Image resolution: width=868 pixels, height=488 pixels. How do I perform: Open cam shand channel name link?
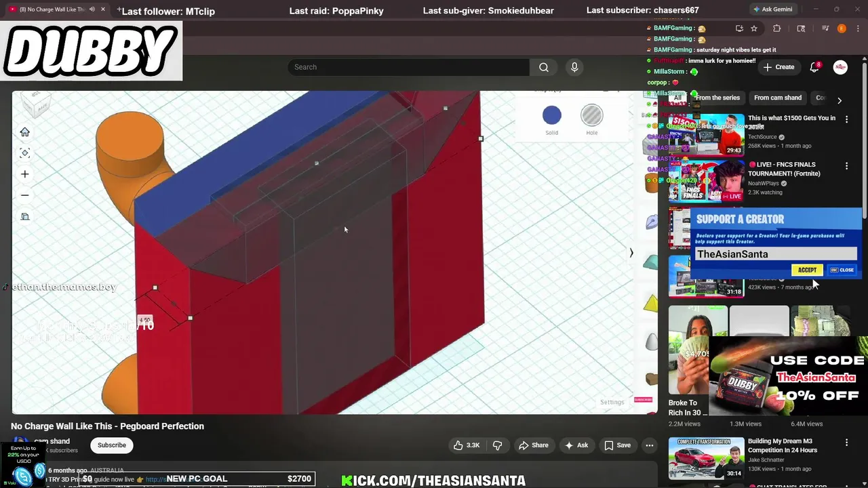[x=52, y=441]
